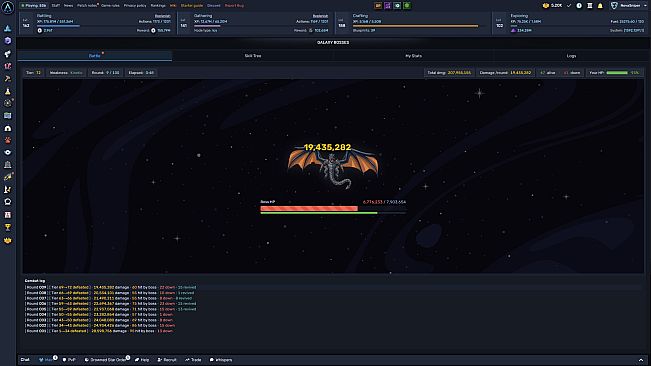Open the Skill Tree tab
The width and height of the screenshot is (651, 366).
click(252, 56)
